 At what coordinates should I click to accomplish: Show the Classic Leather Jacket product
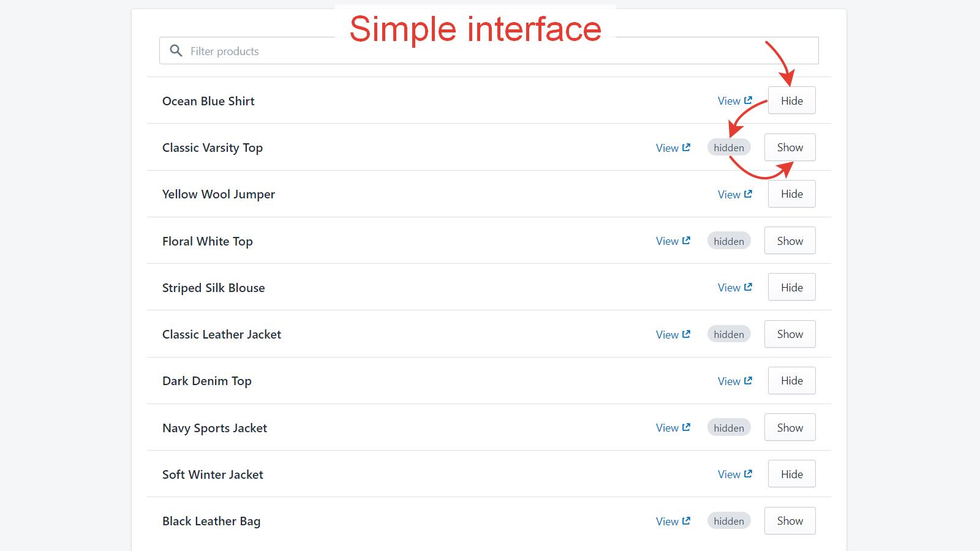790,334
